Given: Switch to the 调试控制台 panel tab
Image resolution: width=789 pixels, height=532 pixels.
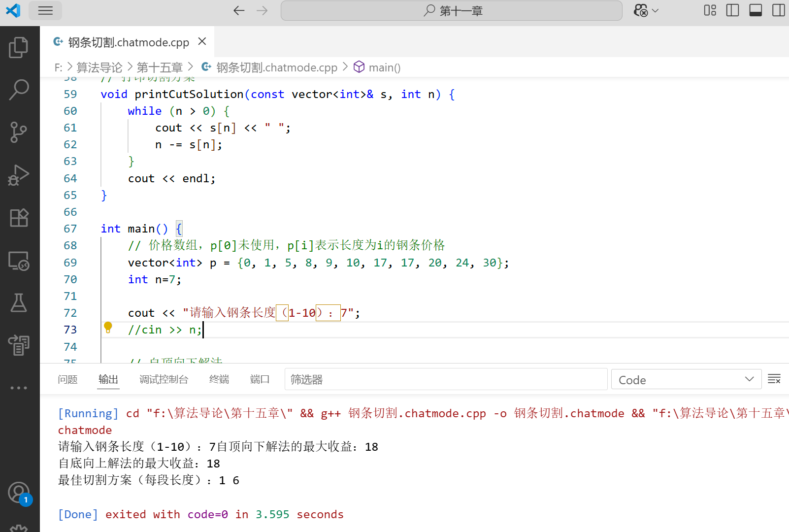Looking at the screenshot, I should pos(164,379).
